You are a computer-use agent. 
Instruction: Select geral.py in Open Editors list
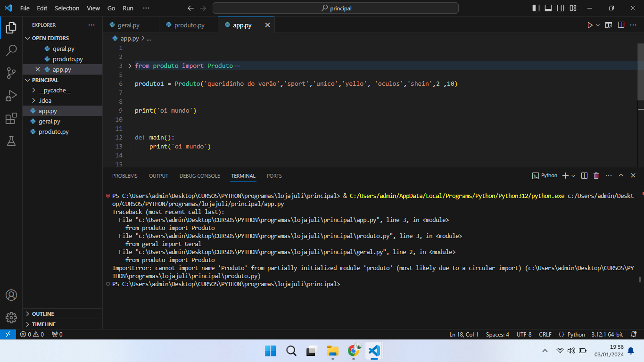(x=62, y=49)
